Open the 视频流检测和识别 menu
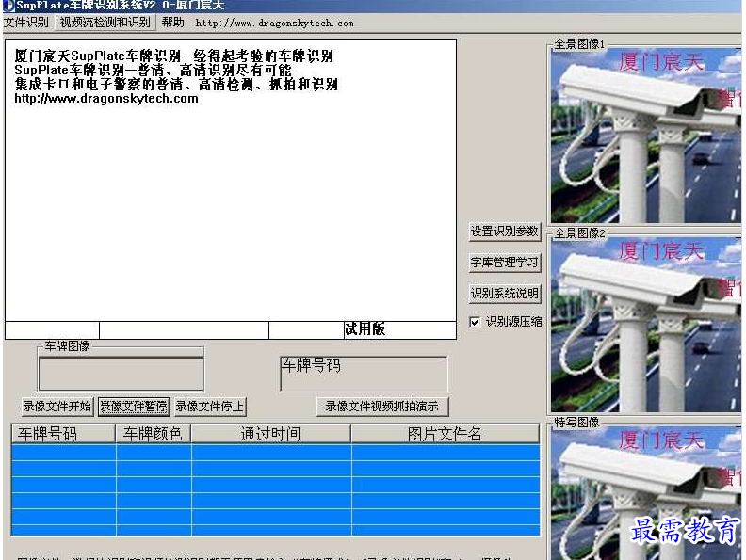The height and width of the screenshot is (560, 746). [105, 23]
